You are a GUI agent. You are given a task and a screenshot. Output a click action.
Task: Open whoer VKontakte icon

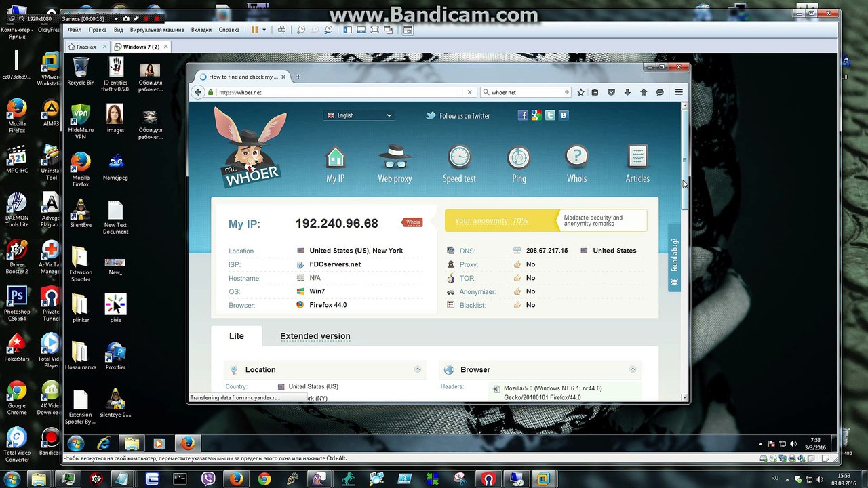click(564, 115)
